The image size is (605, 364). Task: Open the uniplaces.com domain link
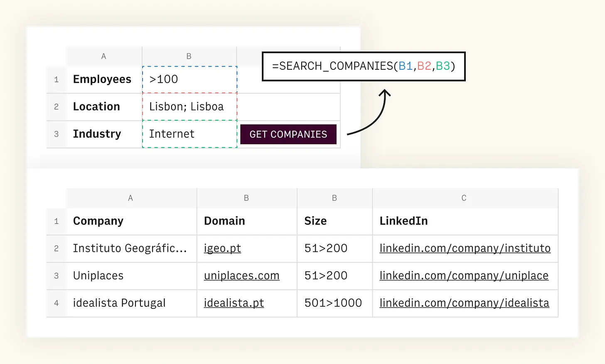pos(241,276)
